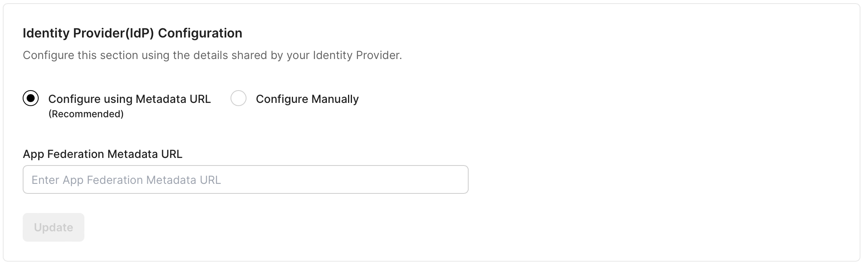Click the (Recommended) label text
This screenshot has width=868, height=268.
[86, 114]
